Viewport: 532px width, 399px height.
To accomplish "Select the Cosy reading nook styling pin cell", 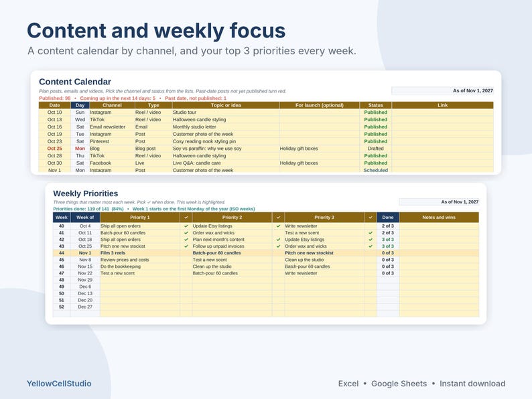I will 226,141.
